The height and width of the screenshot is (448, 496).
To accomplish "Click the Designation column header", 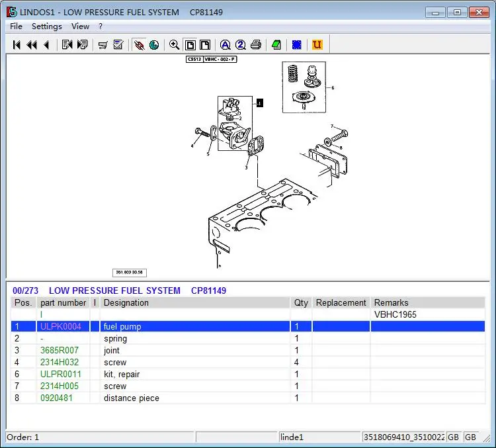I will 126,303.
